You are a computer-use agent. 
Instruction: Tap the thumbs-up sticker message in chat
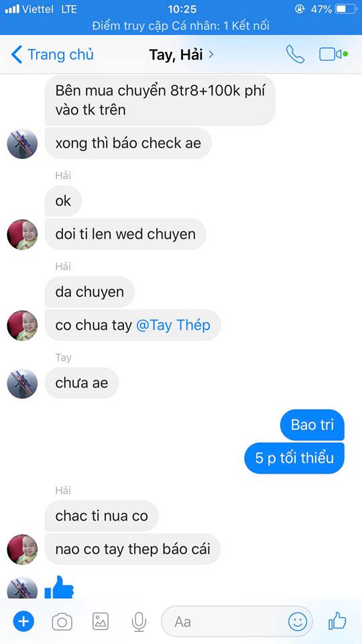tap(59, 588)
